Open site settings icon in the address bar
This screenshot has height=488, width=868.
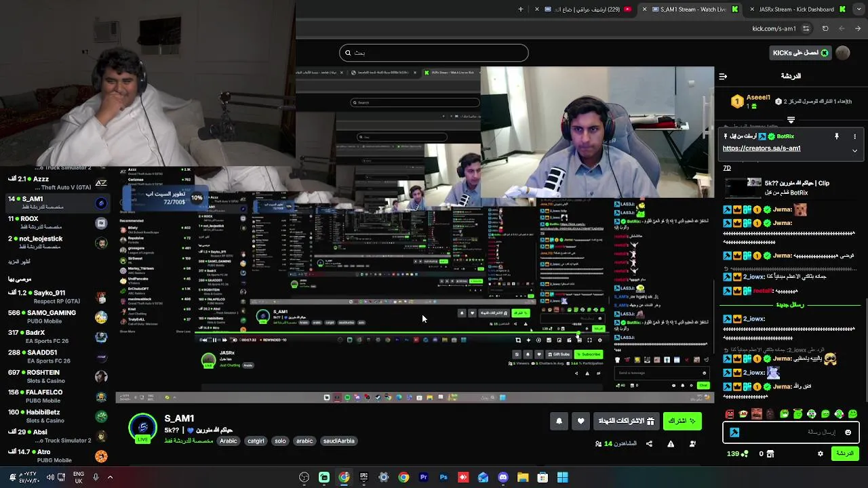coord(806,28)
